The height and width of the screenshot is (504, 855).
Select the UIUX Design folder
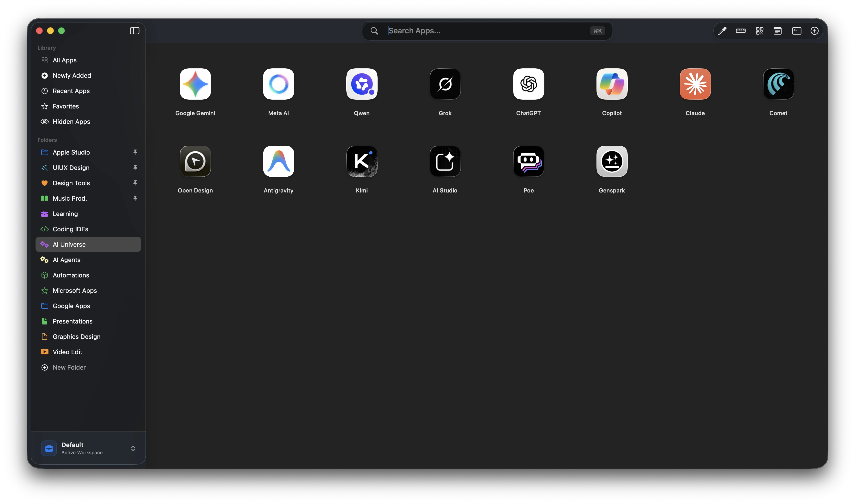[x=88, y=168]
